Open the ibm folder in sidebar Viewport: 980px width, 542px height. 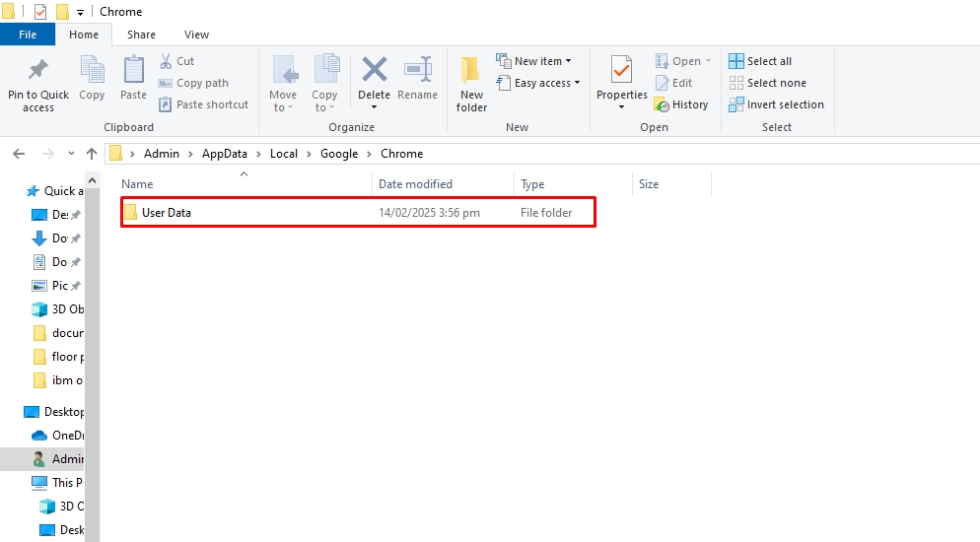tap(57, 380)
